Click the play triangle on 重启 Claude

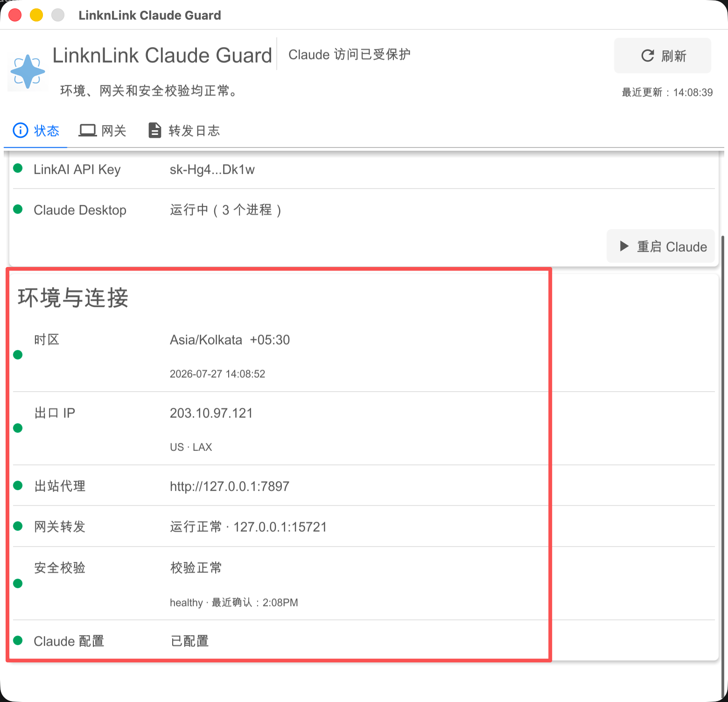tap(624, 246)
